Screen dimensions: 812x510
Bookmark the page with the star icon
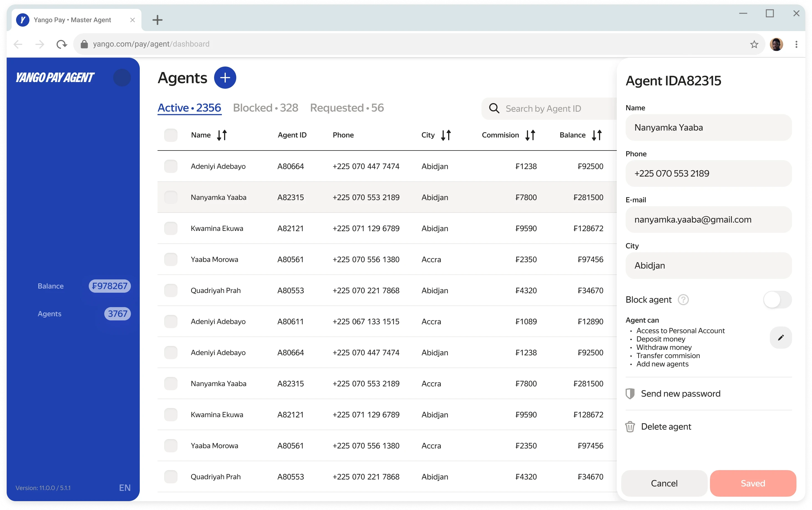click(754, 44)
